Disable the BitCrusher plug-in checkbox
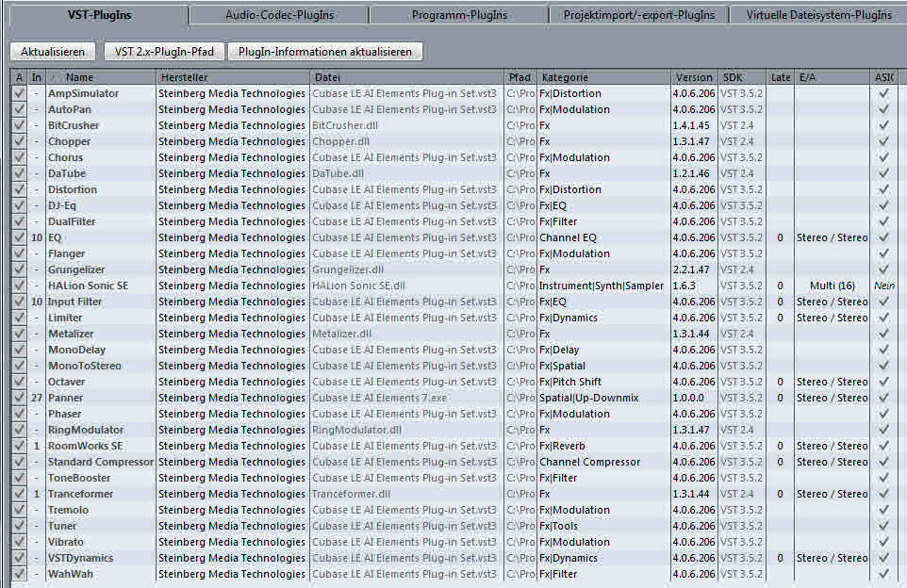Image resolution: width=907 pixels, height=588 pixels. [19, 125]
